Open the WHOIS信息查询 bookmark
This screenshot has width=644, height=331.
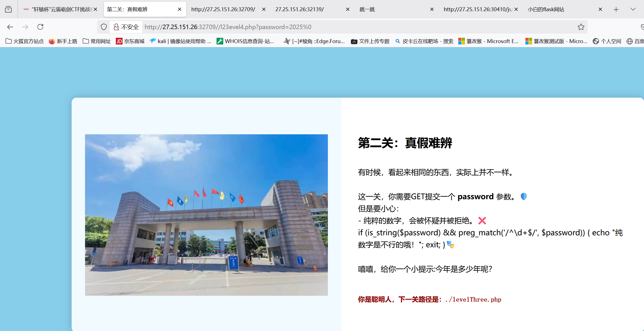pyautogui.click(x=245, y=41)
